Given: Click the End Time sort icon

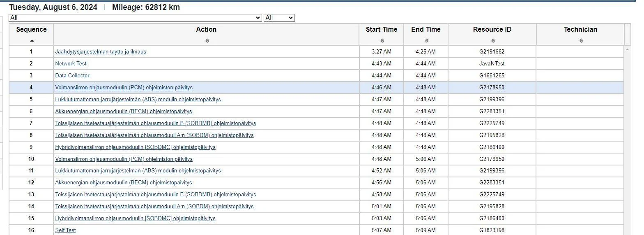Looking at the screenshot, I should click(x=427, y=41).
